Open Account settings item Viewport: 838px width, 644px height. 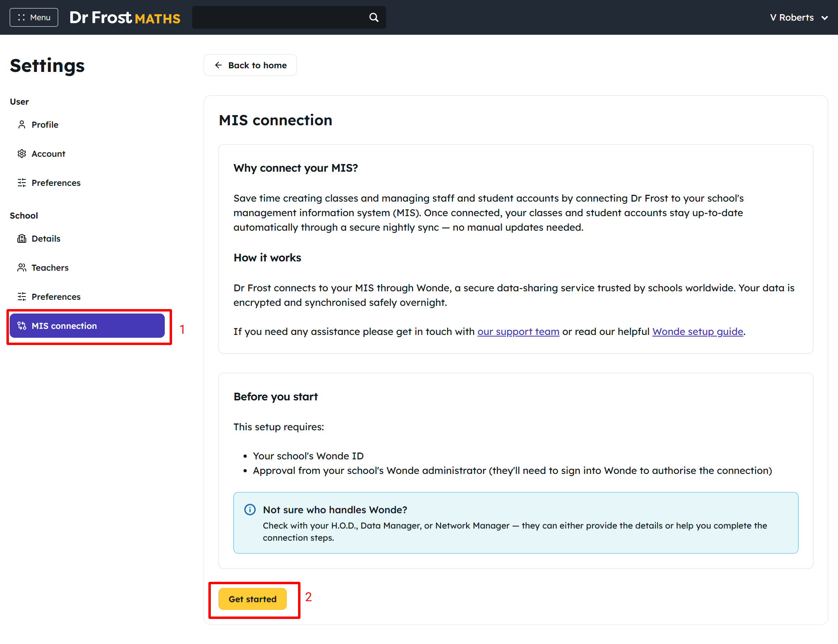tap(48, 154)
